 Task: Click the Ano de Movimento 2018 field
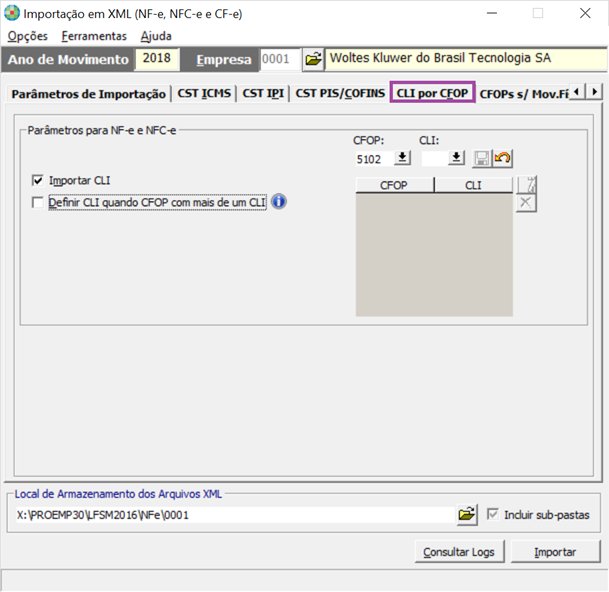pos(157,59)
